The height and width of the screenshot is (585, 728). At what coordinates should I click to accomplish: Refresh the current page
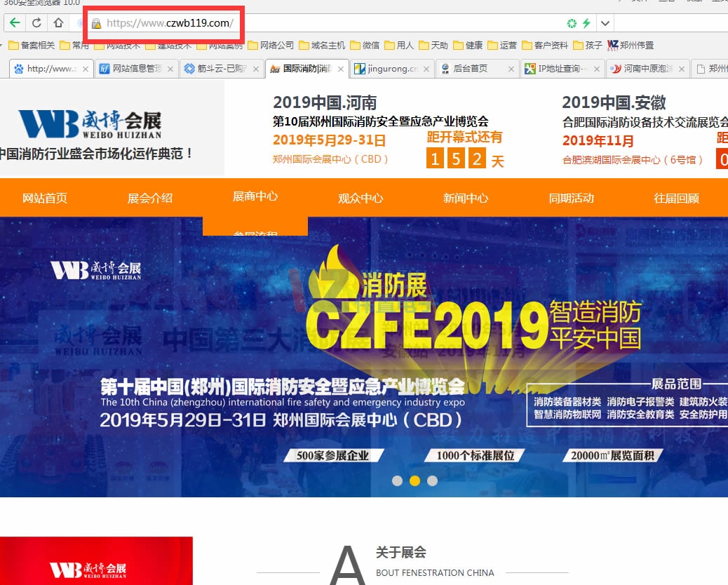(36, 22)
